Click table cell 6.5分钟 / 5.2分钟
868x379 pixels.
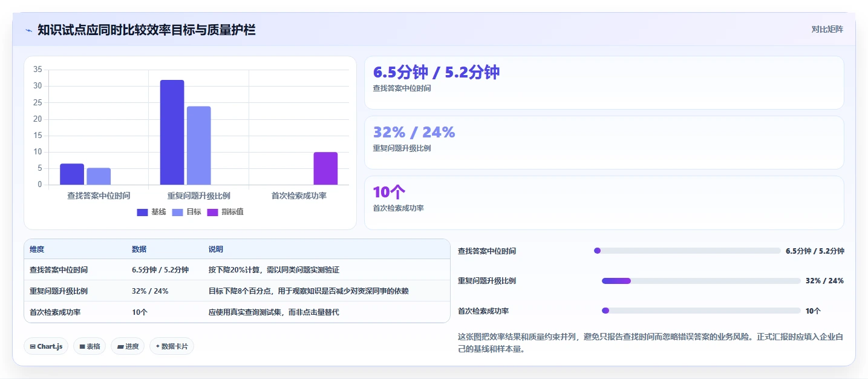160,270
